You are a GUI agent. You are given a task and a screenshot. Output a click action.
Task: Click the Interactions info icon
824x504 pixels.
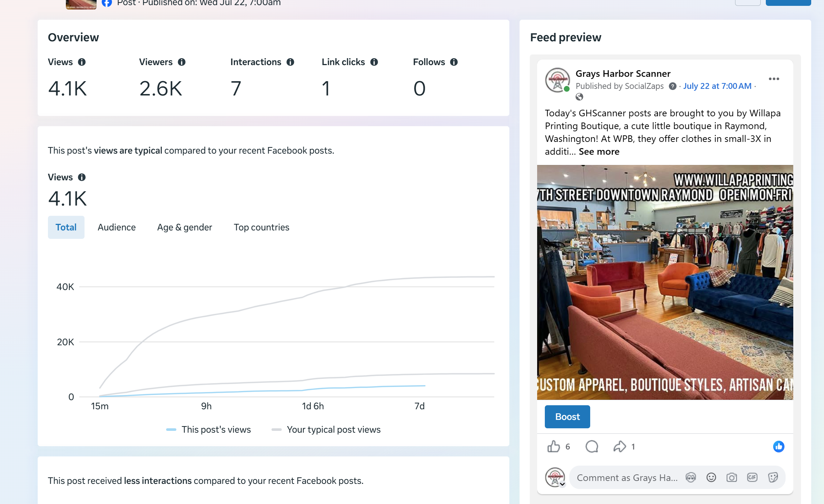click(290, 62)
